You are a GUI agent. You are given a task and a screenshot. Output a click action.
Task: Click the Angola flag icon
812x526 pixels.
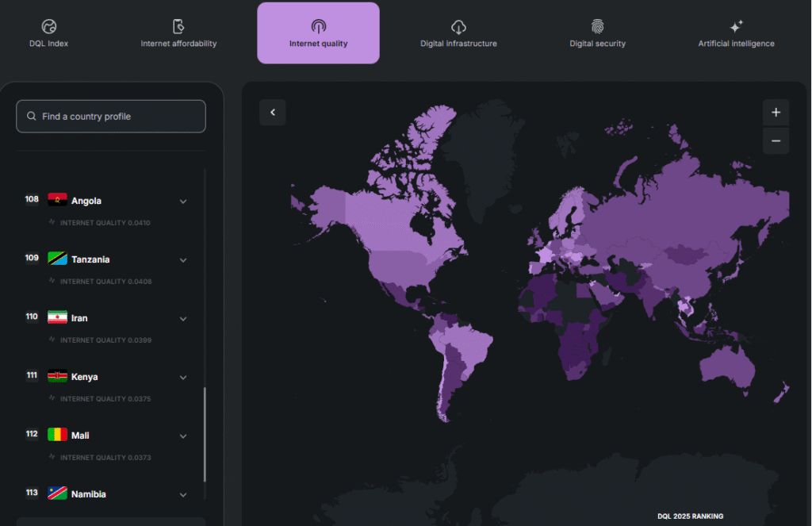point(57,200)
